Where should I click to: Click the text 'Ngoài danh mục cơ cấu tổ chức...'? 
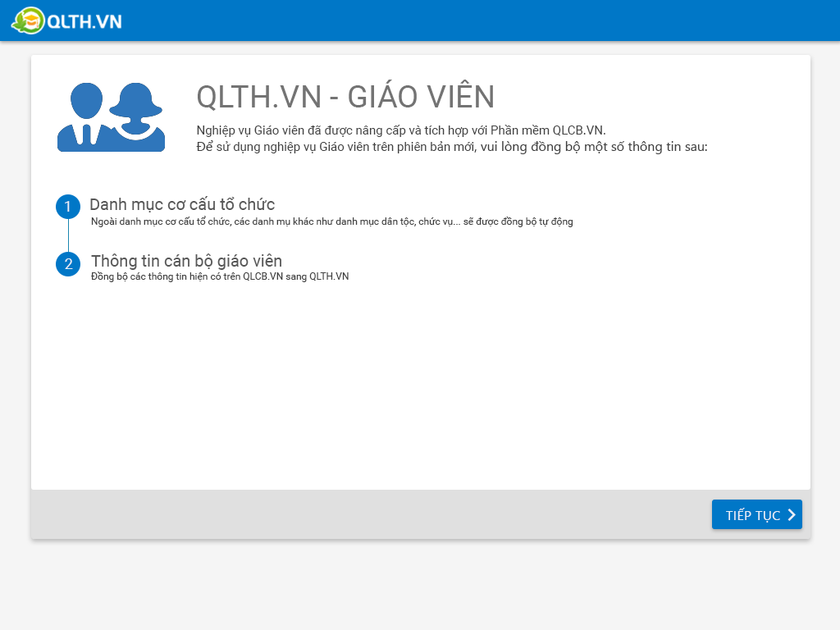[x=331, y=221]
